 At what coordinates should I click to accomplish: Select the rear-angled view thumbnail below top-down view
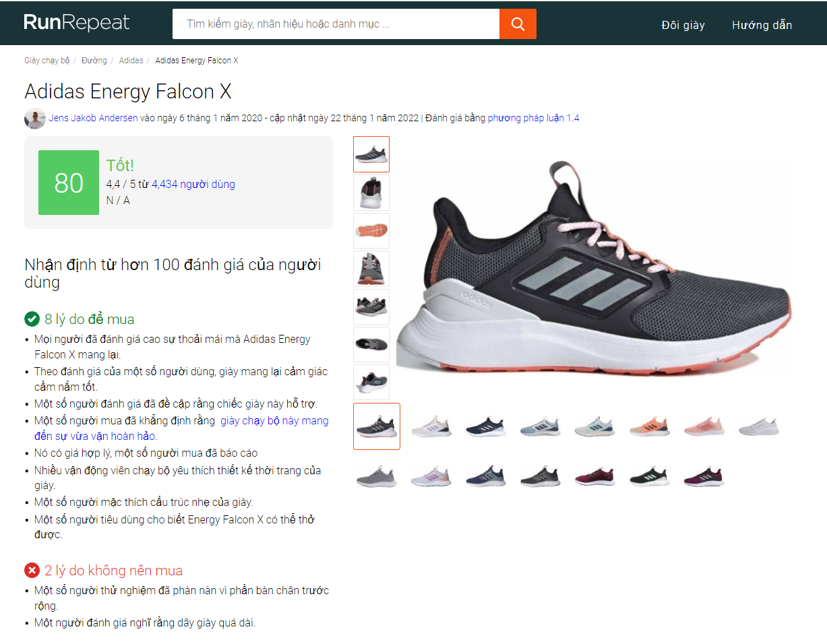(371, 382)
